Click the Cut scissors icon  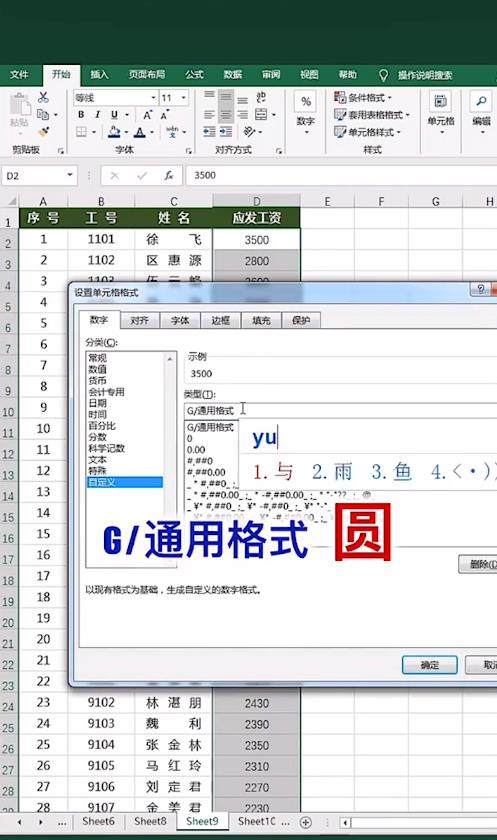[x=43, y=98]
